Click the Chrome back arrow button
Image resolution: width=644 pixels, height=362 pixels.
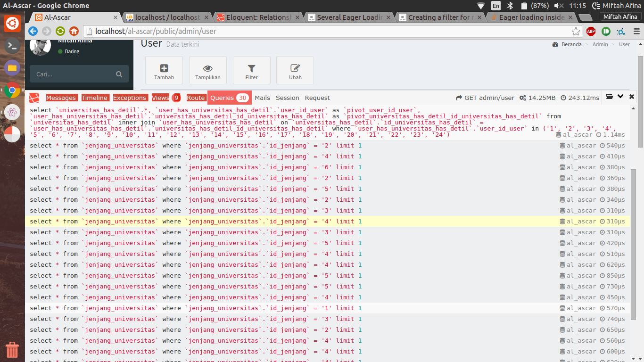click(33, 32)
